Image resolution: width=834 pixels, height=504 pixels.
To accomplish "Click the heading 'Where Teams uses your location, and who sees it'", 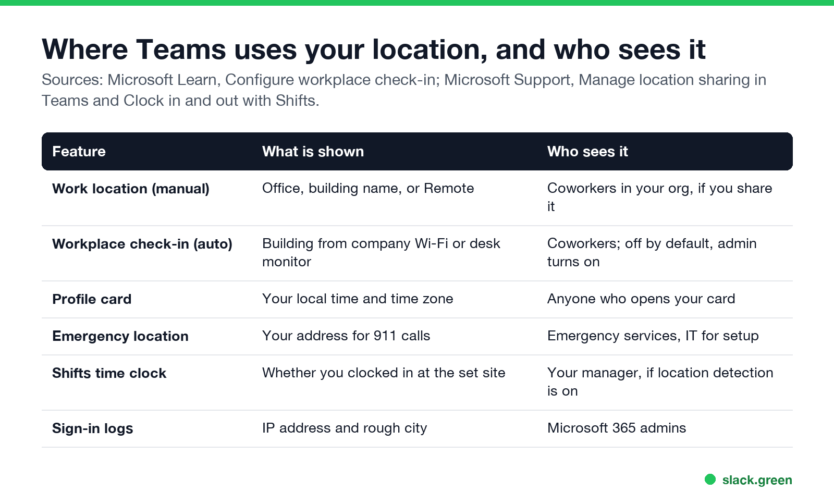I will click(x=373, y=50).
